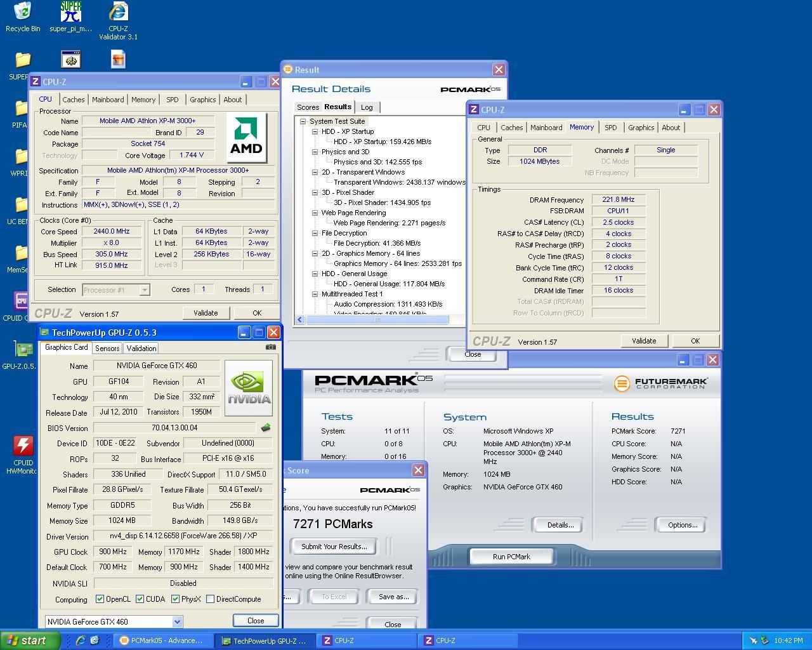This screenshot has height=650, width=812.
Task: Toggle the CUDA checkbox
Action: 139,599
